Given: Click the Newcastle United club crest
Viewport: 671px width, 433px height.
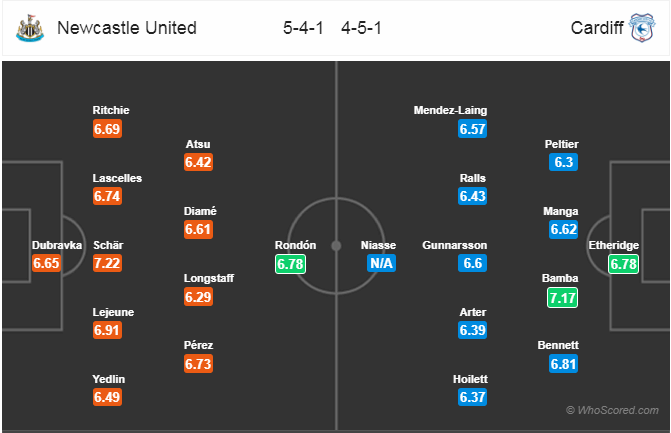Looking at the screenshot, I should (x=29, y=29).
